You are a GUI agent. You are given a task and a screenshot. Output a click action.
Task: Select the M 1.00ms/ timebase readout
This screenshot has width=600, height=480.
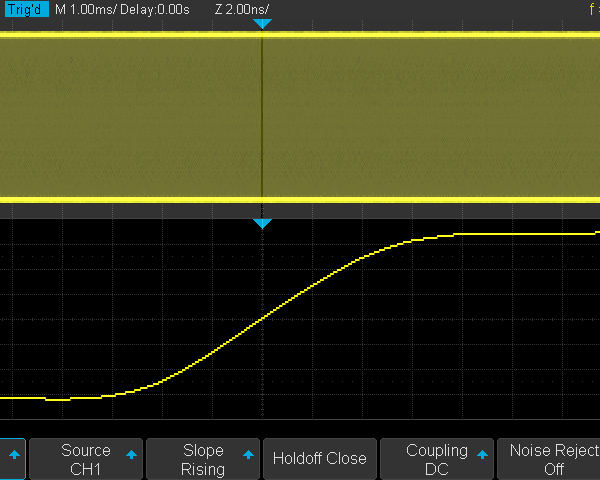[85, 9]
